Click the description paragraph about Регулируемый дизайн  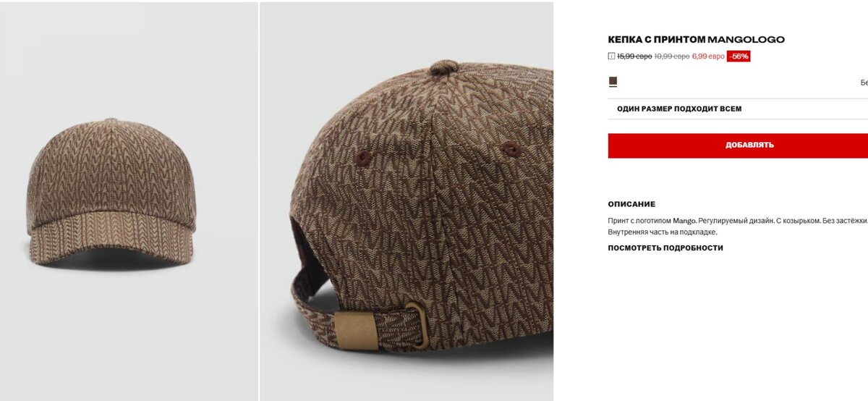[x=738, y=226]
